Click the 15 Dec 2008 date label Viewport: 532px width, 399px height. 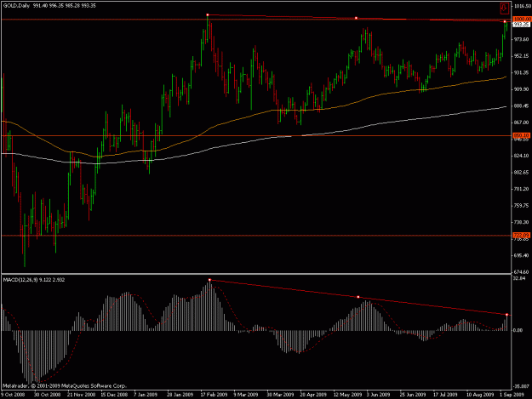point(114,395)
